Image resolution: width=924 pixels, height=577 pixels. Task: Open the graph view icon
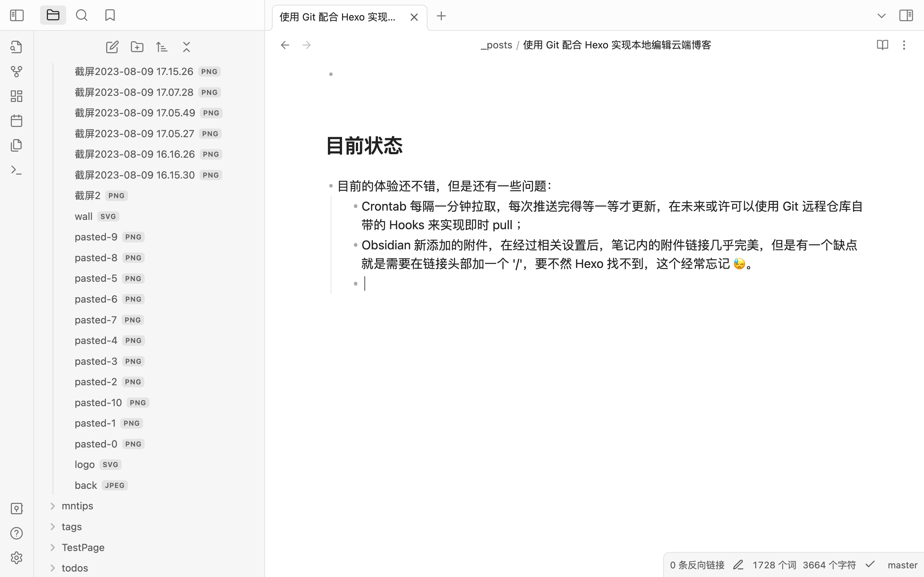click(16, 71)
